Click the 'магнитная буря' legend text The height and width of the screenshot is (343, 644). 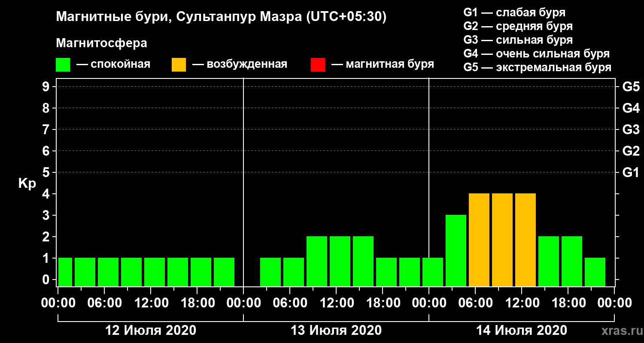click(x=390, y=65)
